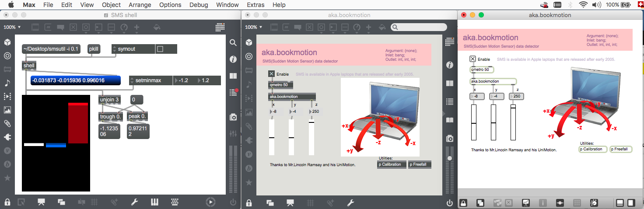Click the camera snapshots icon in SMS shell right sidebar

pyautogui.click(x=233, y=117)
